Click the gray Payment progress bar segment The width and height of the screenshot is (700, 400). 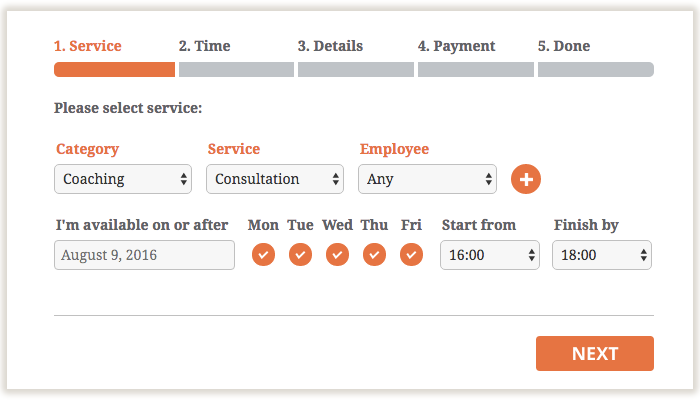(x=476, y=70)
